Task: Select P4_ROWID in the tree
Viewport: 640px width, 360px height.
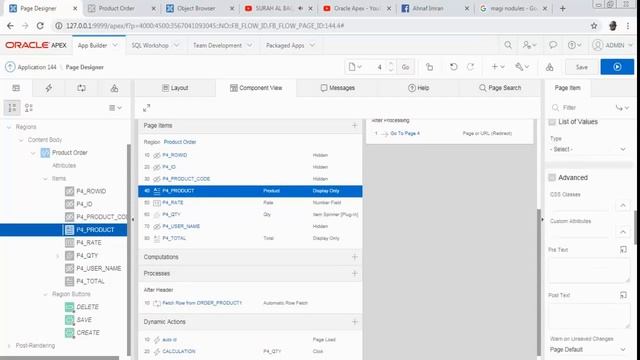Action: (x=91, y=191)
